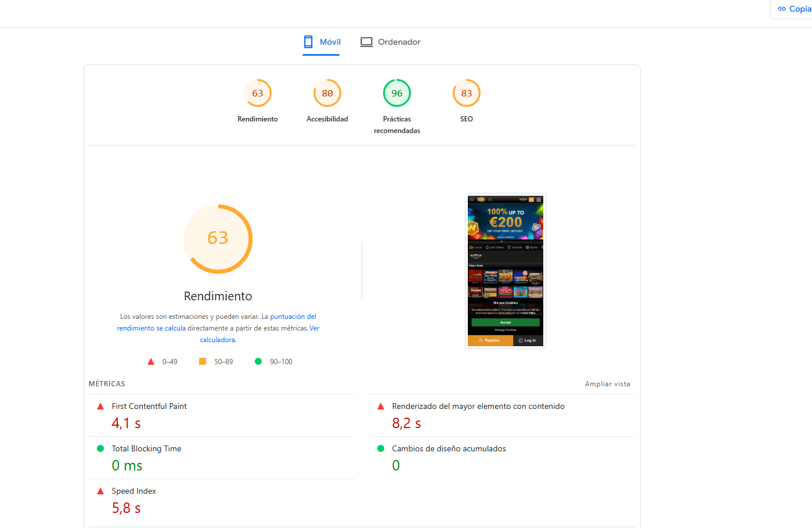
Task: Click Ampliar vista to expand metrics
Action: [x=607, y=384]
